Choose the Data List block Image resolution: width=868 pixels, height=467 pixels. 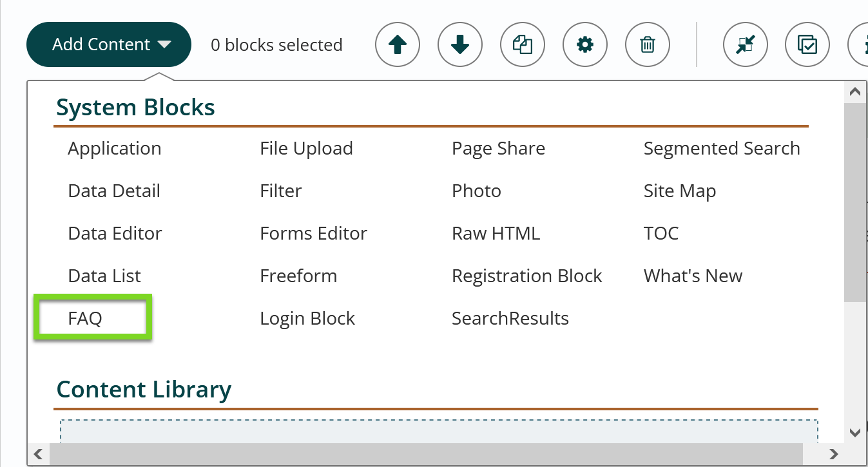[x=104, y=276]
